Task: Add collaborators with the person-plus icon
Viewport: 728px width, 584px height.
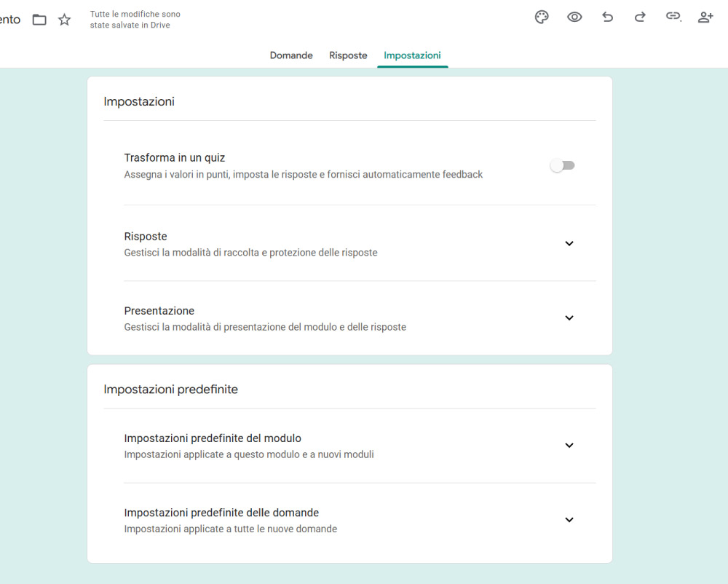Action: [x=705, y=17]
